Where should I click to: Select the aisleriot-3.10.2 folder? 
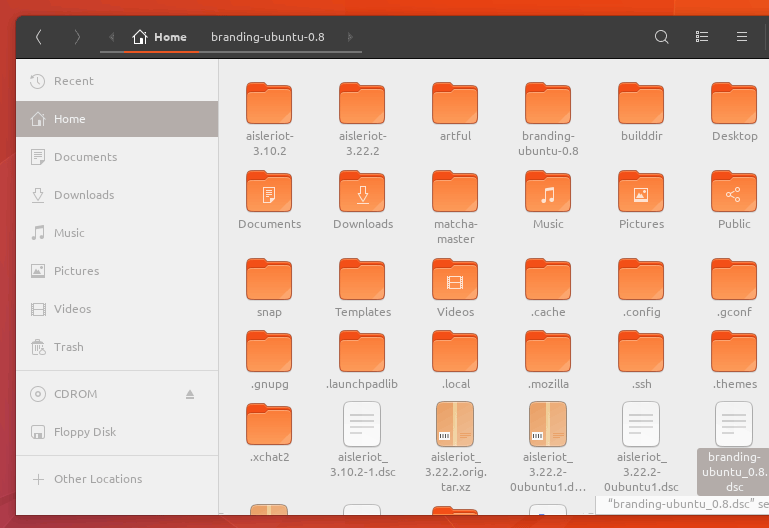tap(269, 119)
